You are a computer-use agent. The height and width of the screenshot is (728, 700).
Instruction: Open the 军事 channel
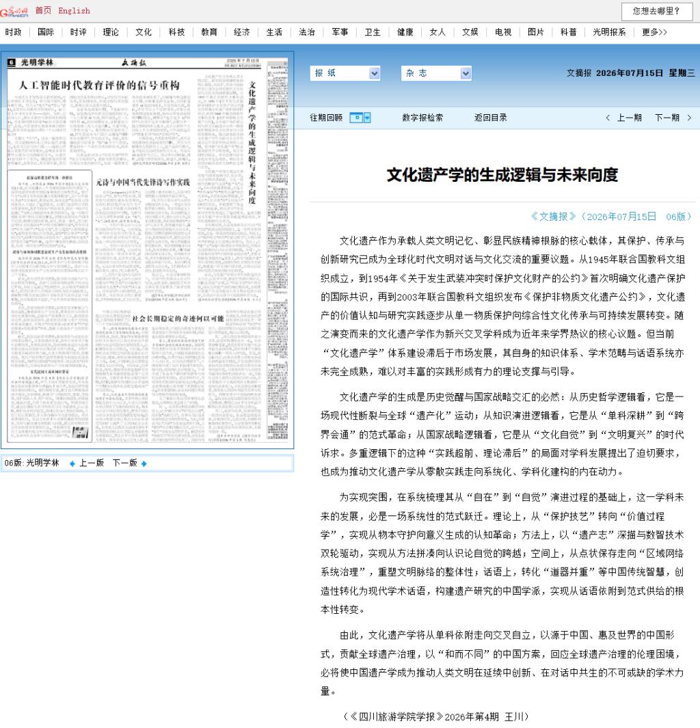[340, 32]
